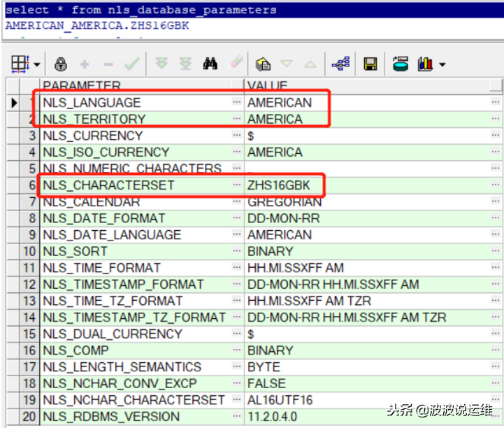Viewport: 504px width, 428px height.
Task: Select the current-row indicator arrow for row 1
Action: click(14, 103)
